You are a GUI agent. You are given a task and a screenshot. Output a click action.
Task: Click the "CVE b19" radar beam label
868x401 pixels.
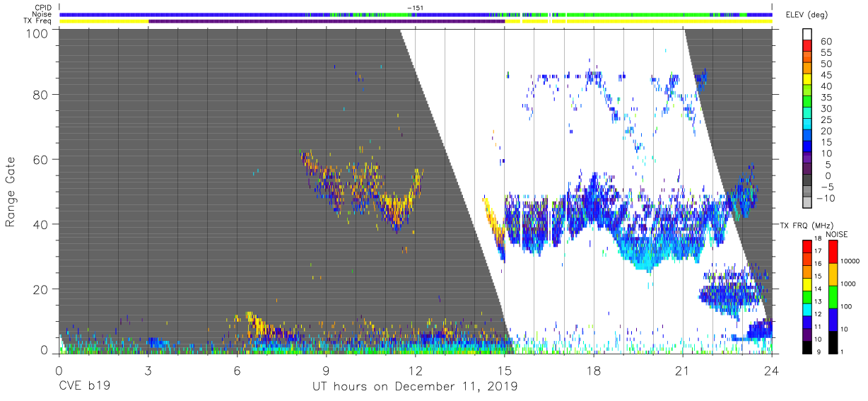[x=84, y=387]
